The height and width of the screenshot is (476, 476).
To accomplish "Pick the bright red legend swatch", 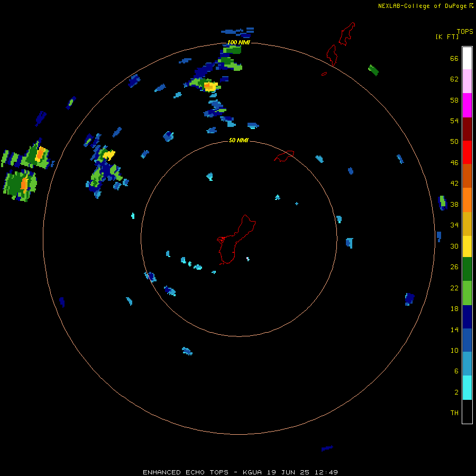I will (467, 152).
